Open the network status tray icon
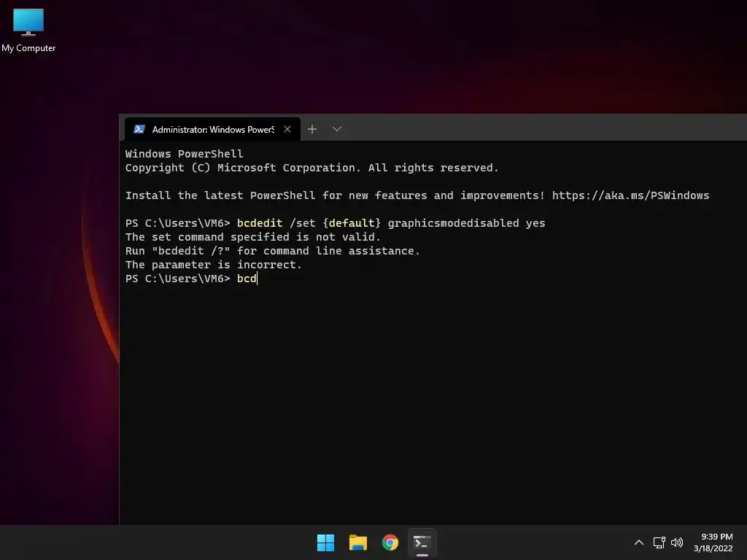The height and width of the screenshot is (560, 747). pos(659,542)
